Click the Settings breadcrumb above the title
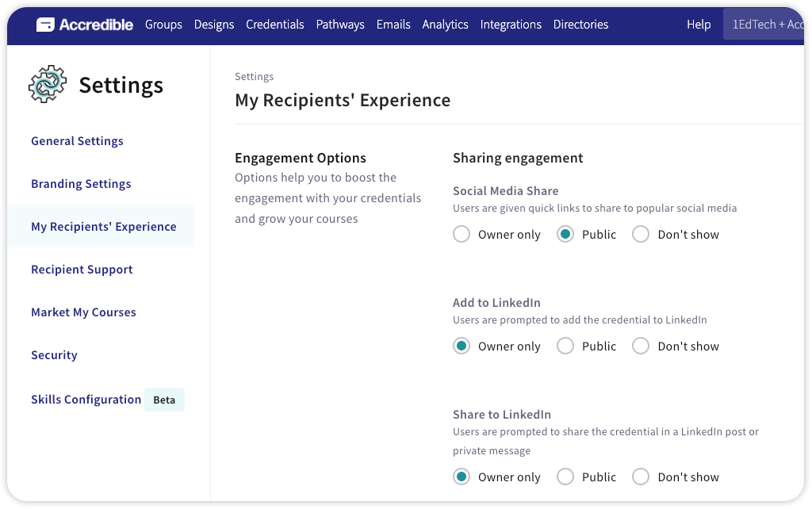Image resolution: width=812 pixels, height=509 pixels. coord(254,77)
